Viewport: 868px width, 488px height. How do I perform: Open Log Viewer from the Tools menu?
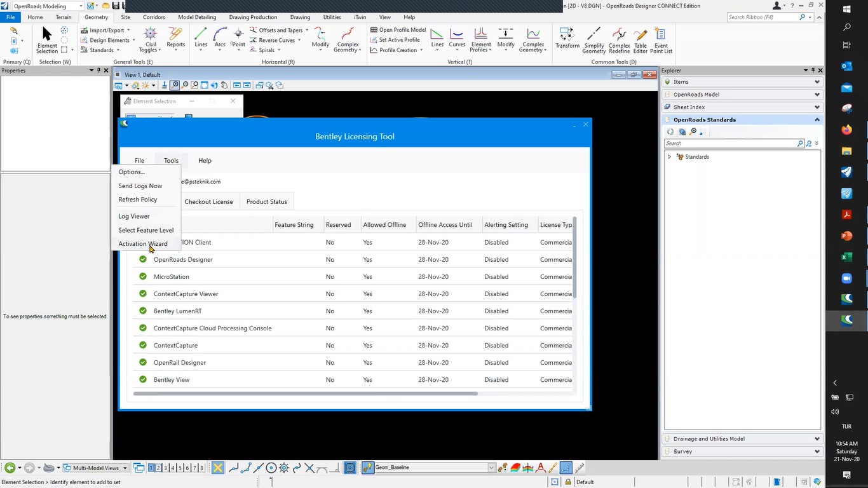click(x=146, y=217)
